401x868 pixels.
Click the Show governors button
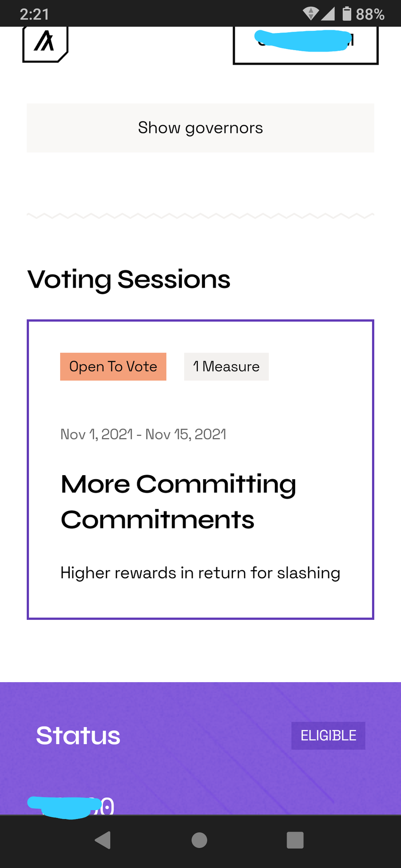pos(200,128)
